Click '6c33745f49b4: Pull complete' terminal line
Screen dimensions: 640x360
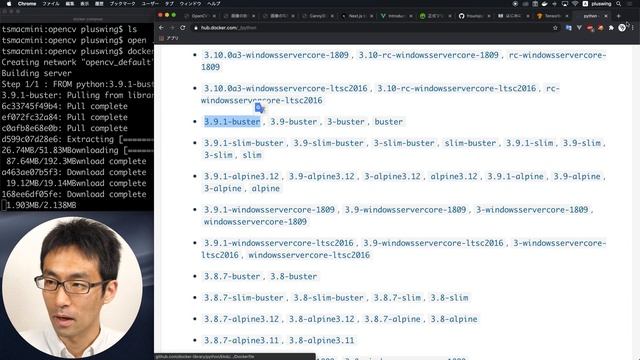64,106
